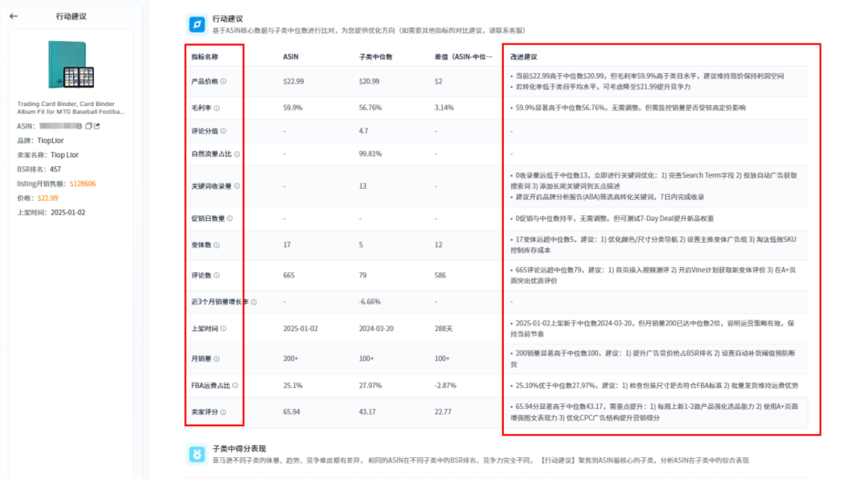
Task: Click the improvement suggestion for 关键词收录量
Action: coord(654,186)
